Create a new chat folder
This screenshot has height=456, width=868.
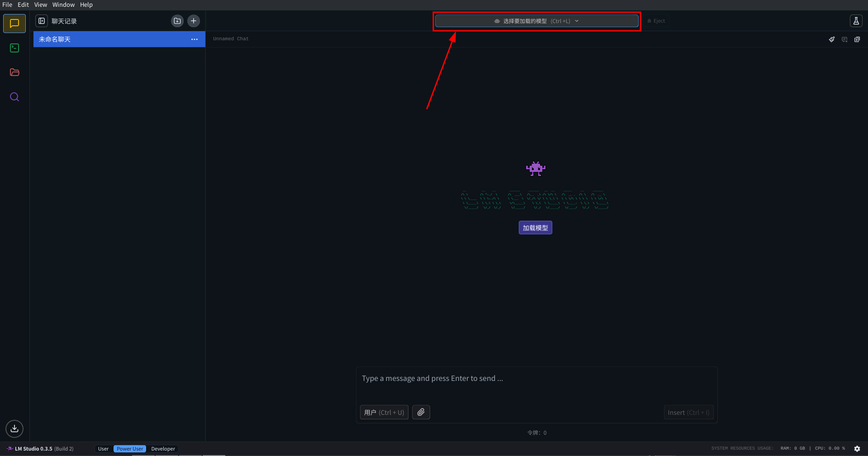coord(177,21)
